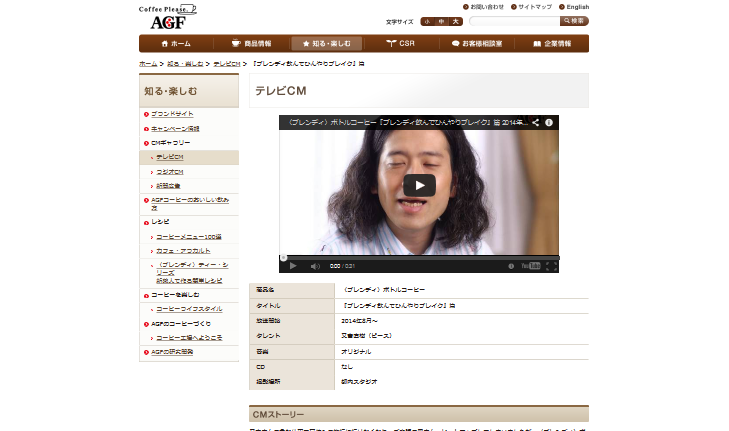Go to ホーム in the breadcrumb
Screen dimensions: 729x431
point(148,64)
